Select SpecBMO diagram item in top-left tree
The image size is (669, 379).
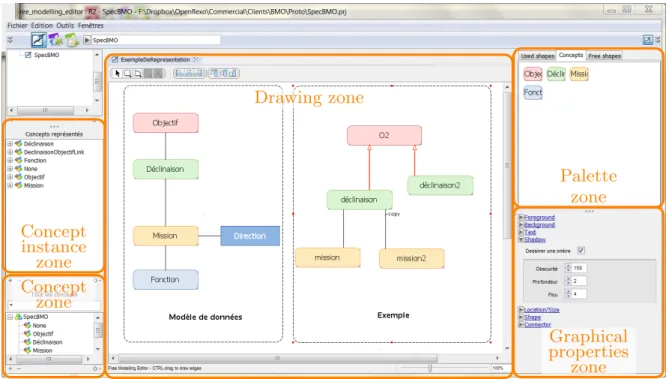[x=42, y=55]
